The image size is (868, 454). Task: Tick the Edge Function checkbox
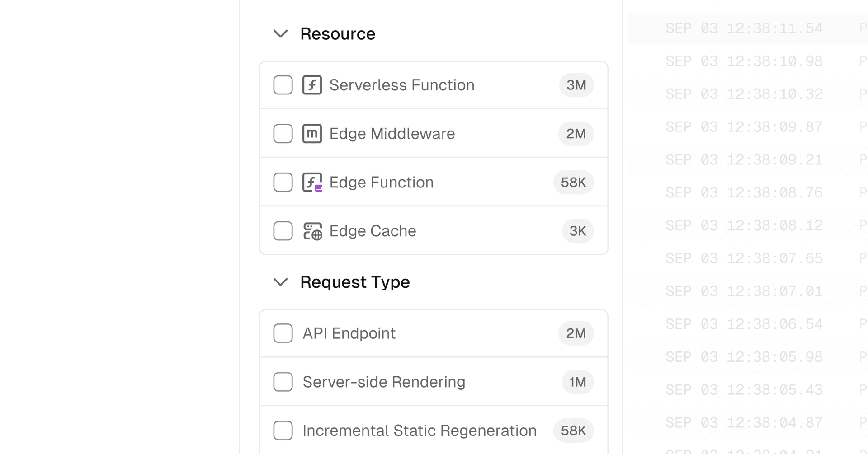point(283,183)
